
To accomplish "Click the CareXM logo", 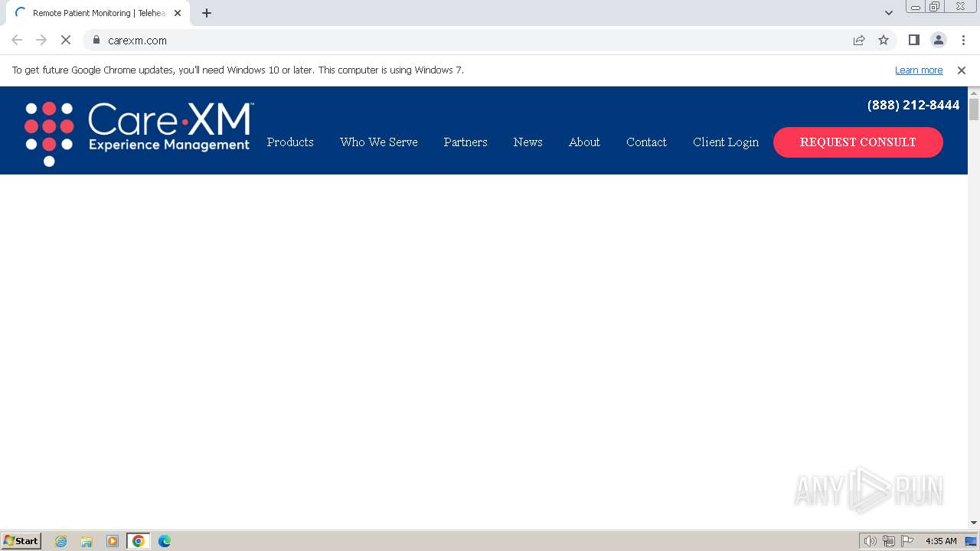I will (x=138, y=134).
